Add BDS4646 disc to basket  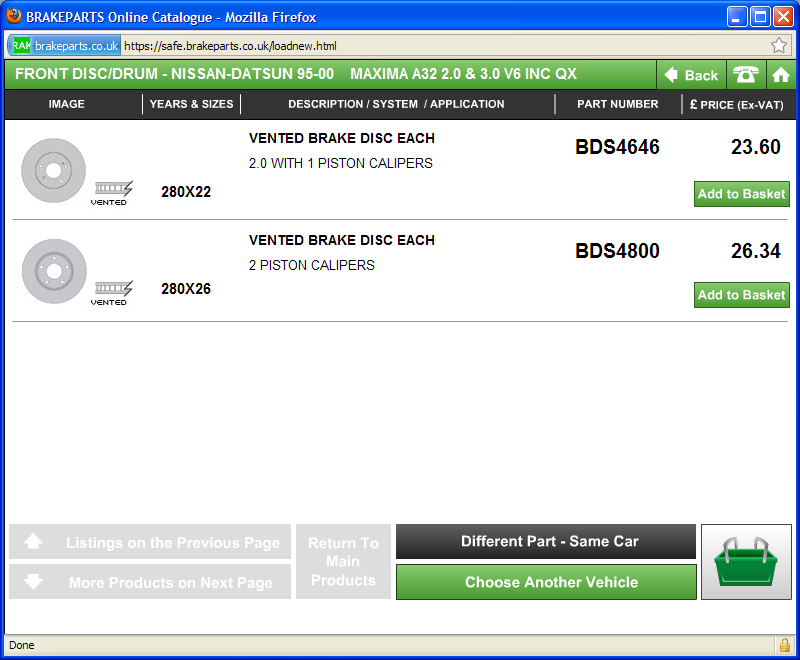pos(741,194)
